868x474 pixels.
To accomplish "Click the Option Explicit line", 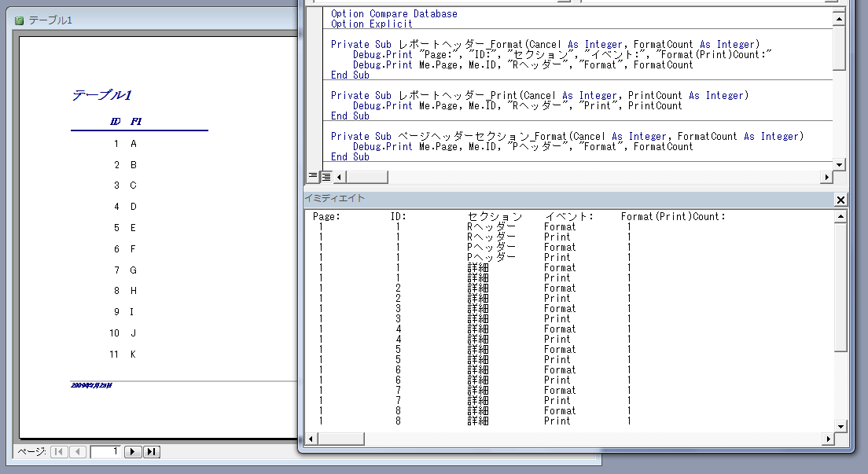I will (x=371, y=24).
